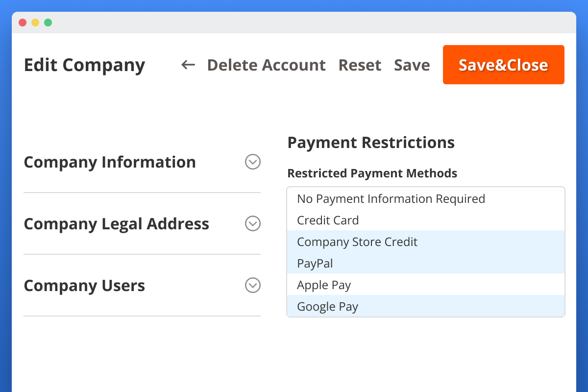The height and width of the screenshot is (392, 588).
Task: Minimize window using yellow button
Action: coord(35,23)
